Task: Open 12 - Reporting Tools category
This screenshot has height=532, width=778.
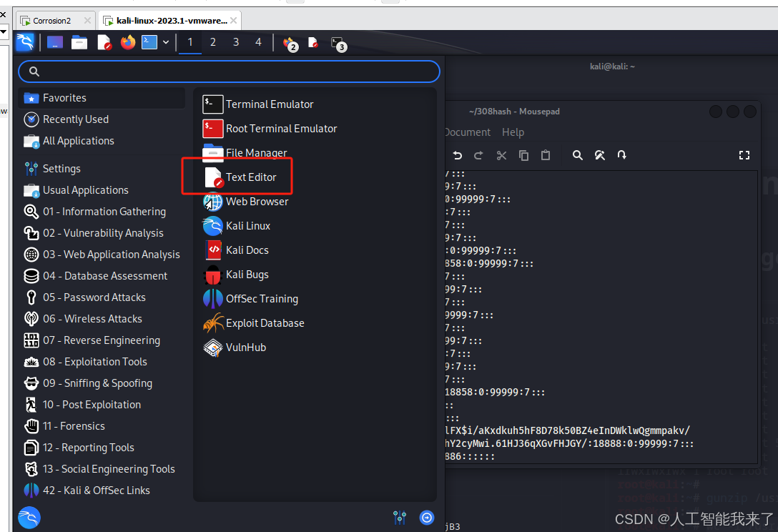Action: [102, 448]
